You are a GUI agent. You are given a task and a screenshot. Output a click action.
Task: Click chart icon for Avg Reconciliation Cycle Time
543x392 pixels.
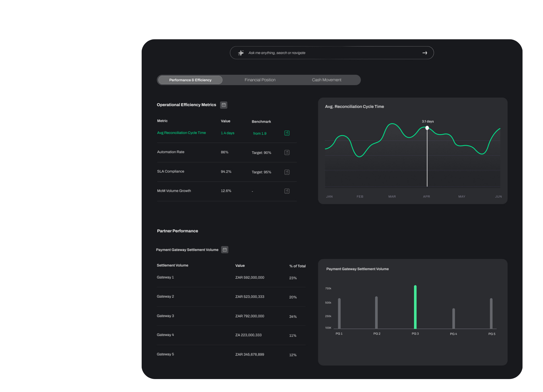click(x=287, y=133)
